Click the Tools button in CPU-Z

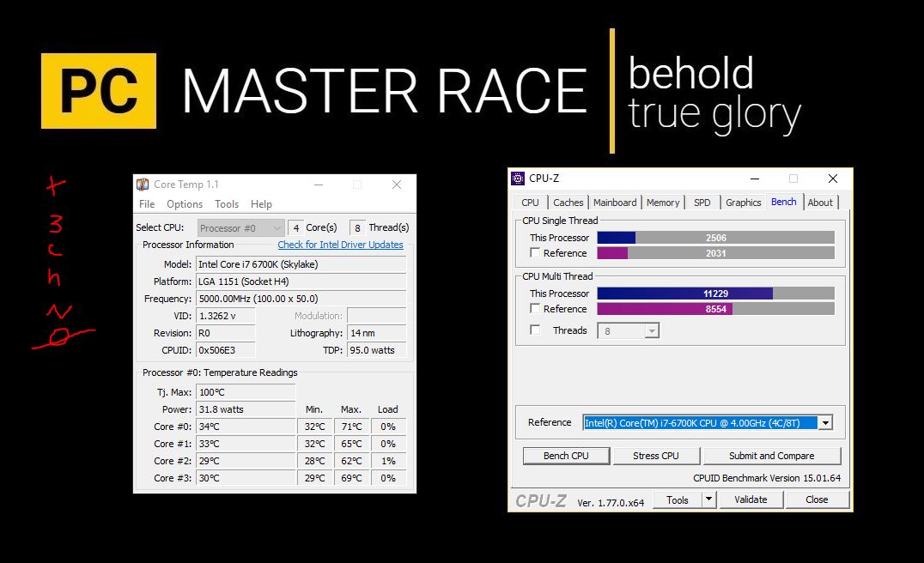677,500
